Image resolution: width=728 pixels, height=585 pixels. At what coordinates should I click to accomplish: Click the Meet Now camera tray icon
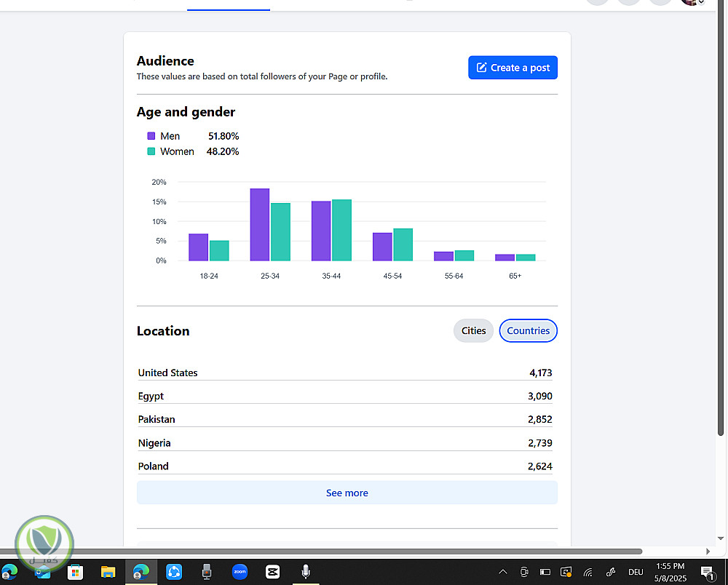[523, 572]
